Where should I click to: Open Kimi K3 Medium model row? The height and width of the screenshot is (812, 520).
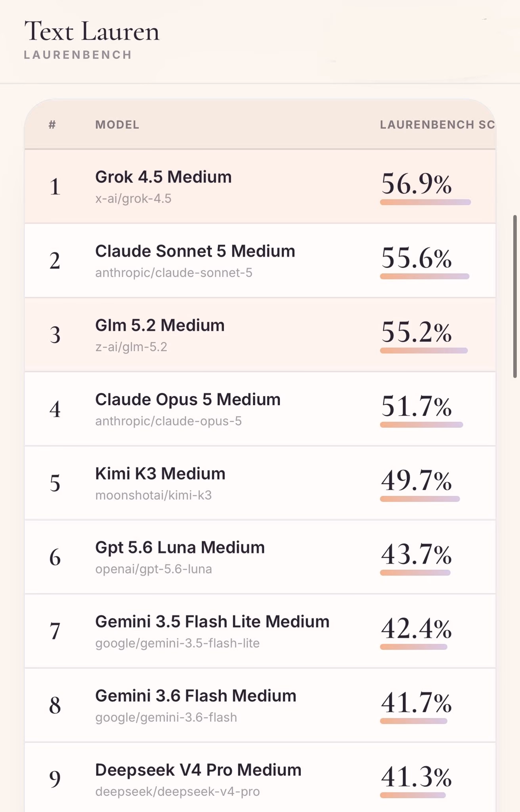tap(260, 483)
